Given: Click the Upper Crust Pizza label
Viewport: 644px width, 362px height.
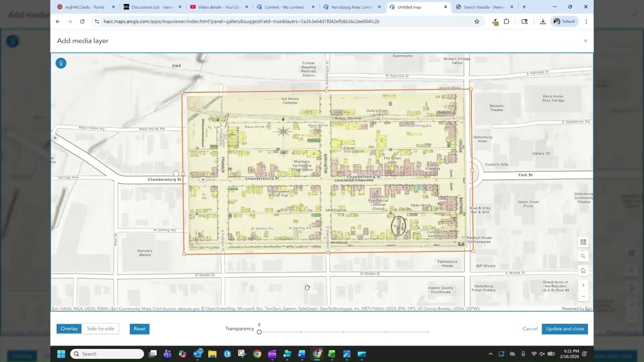Looking at the screenshot, I should tap(528, 204).
